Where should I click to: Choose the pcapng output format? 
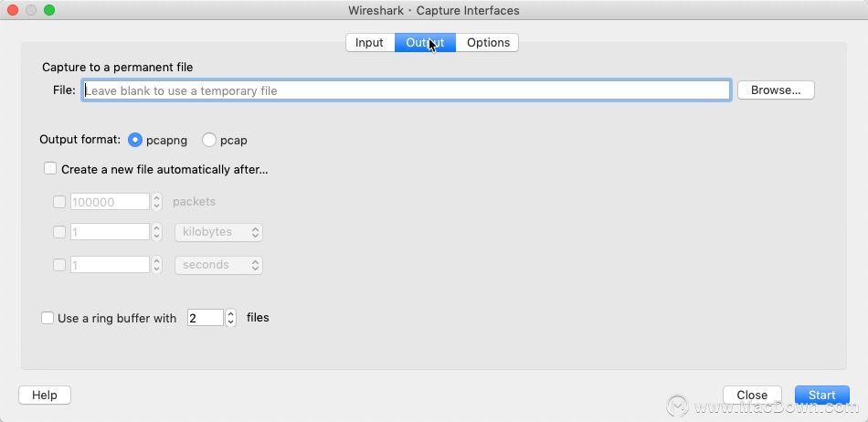(x=135, y=140)
